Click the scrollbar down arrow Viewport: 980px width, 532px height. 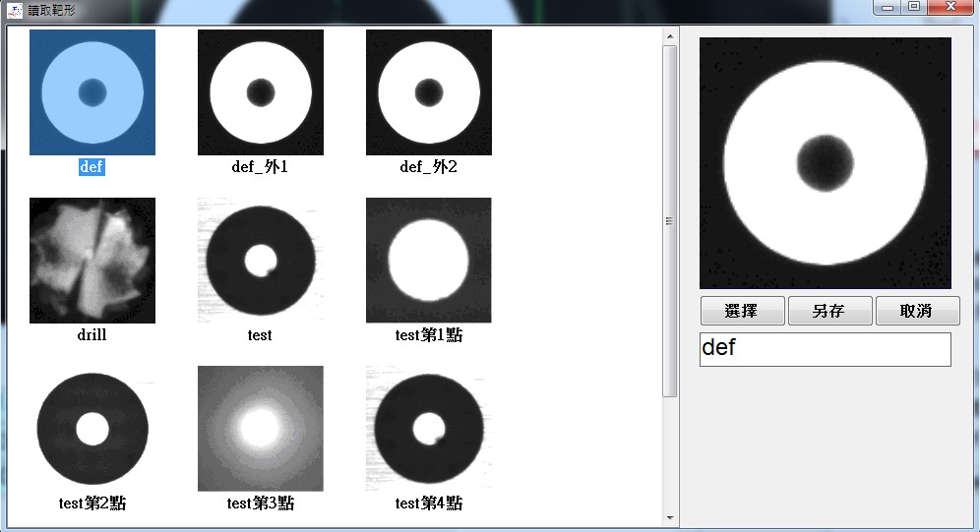point(670,517)
